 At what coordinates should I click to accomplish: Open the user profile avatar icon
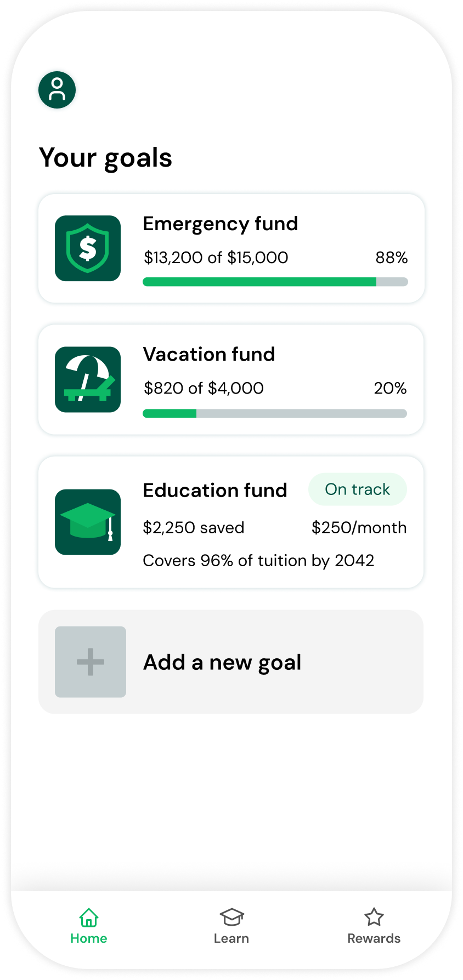click(57, 90)
